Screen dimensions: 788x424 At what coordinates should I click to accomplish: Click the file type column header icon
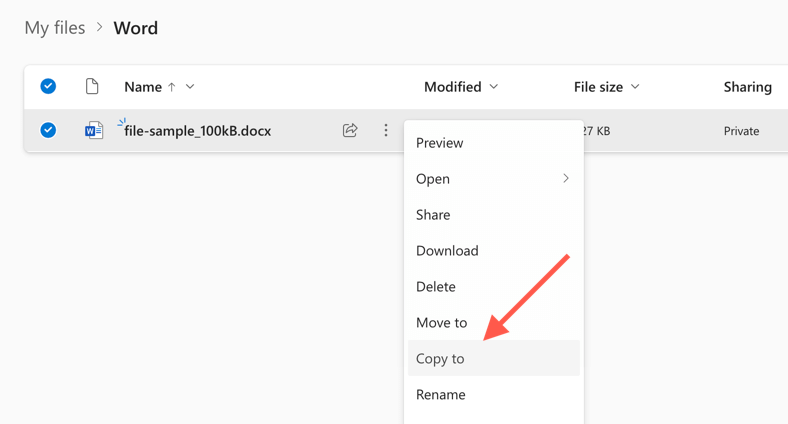[x=92, y=87]
